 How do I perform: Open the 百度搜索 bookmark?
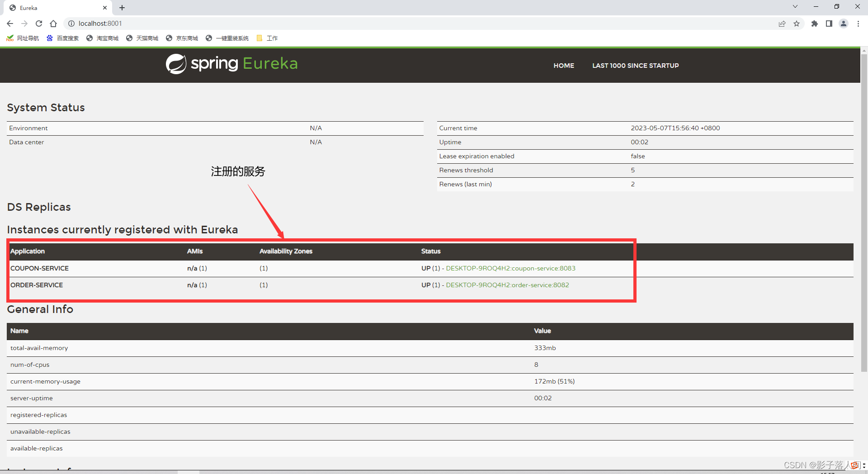(63, 38)
